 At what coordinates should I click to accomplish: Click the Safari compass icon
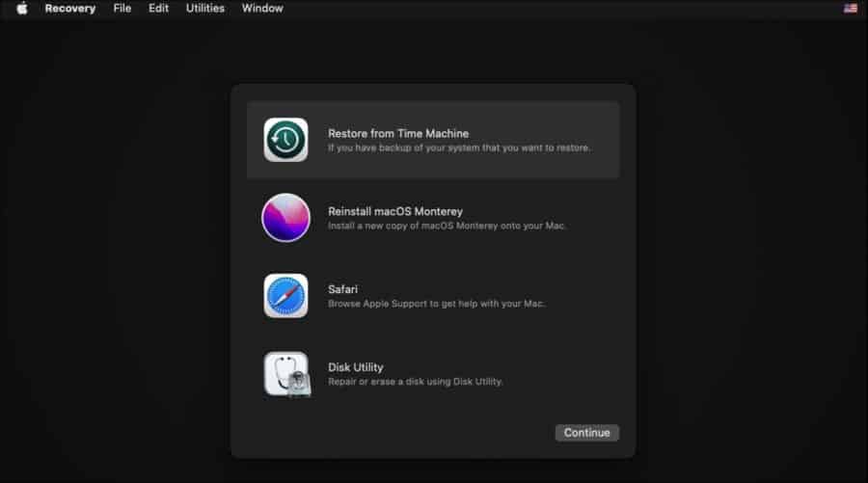(285, 295)
